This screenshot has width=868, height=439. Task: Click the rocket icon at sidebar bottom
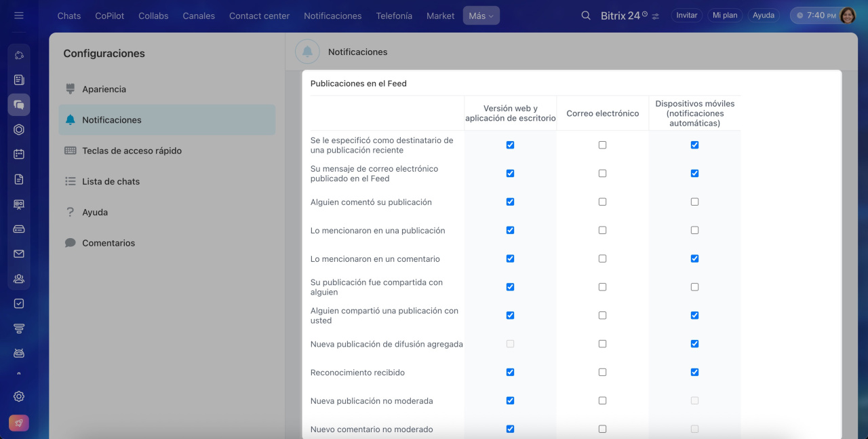(x=19, y=423)
